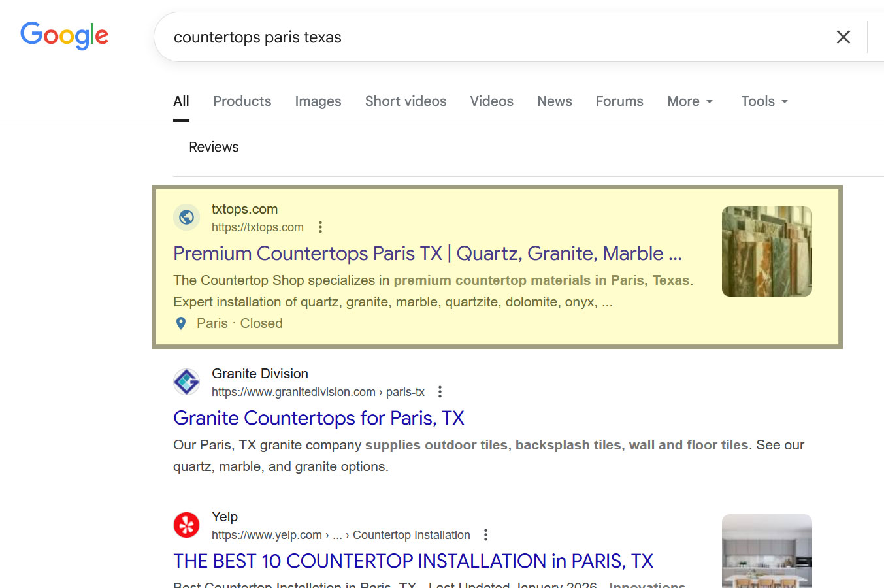884x588 pixels.
Task: Open the Premium Countertops Paris TX result link
Action: (427, 253)
